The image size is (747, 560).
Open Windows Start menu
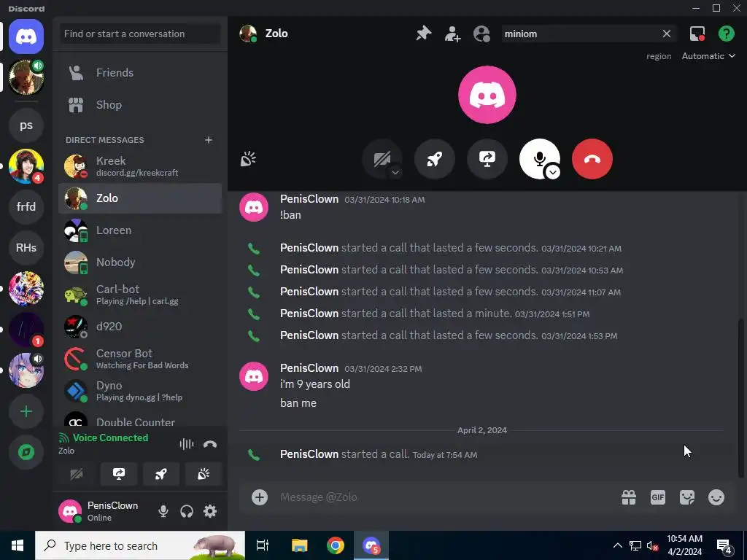(18, 545)
